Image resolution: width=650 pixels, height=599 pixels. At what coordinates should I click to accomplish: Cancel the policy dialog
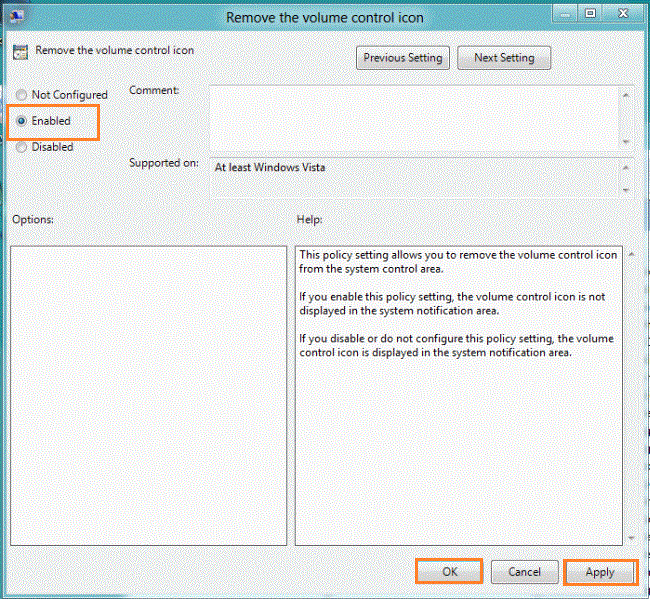pos(524,572)
